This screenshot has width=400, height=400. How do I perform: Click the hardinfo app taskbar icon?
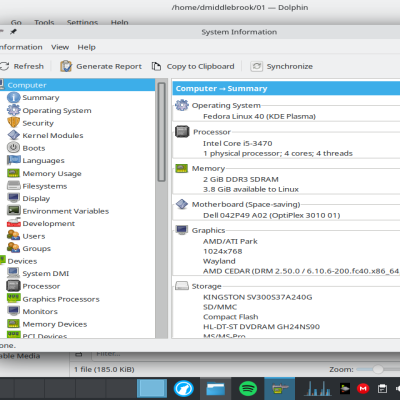tap(279, 388)
